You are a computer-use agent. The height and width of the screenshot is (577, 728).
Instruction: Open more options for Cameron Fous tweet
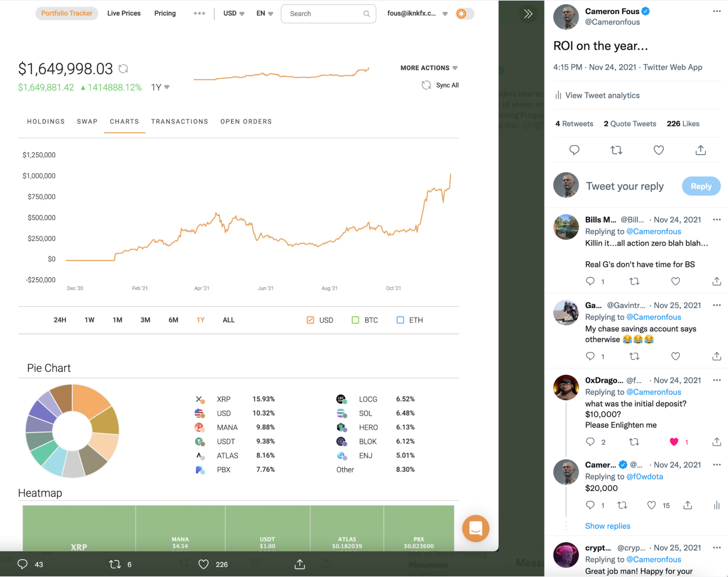pyautogui.click(x=716, y=11)
